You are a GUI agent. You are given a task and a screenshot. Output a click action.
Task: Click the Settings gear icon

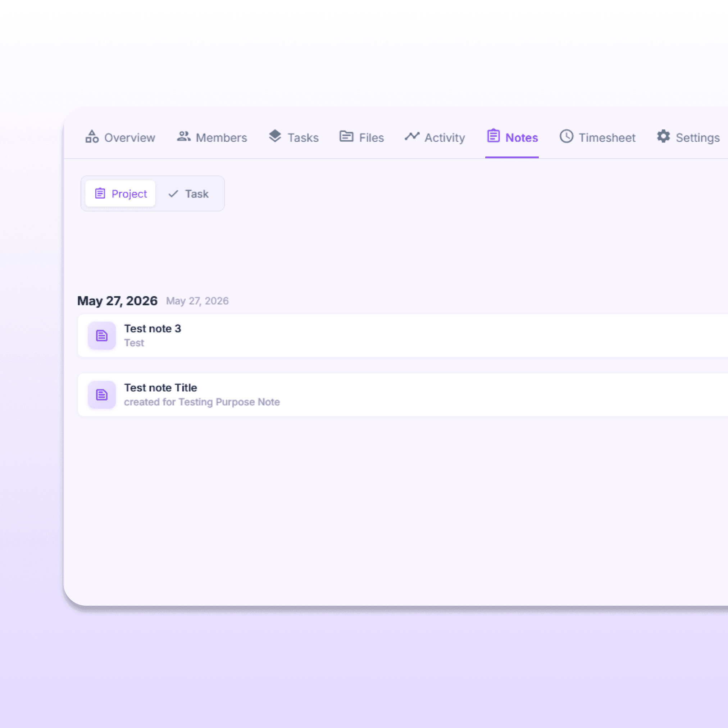(x=664, y=136)
